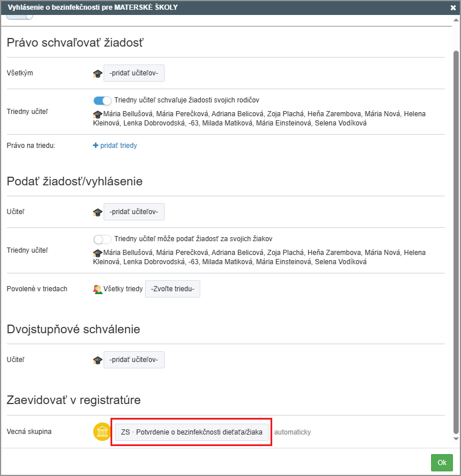
Task: Select ZS Potvrdenie o bezinfekčnosti vecná skupina
Action: coord(192,432)
